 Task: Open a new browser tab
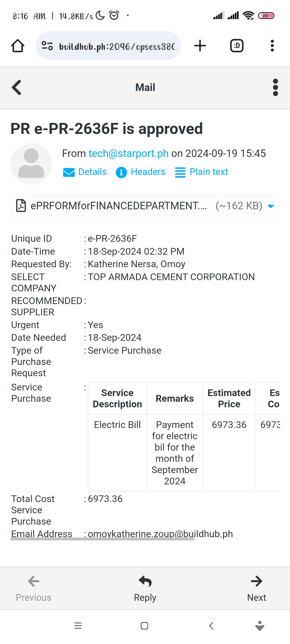200,46
